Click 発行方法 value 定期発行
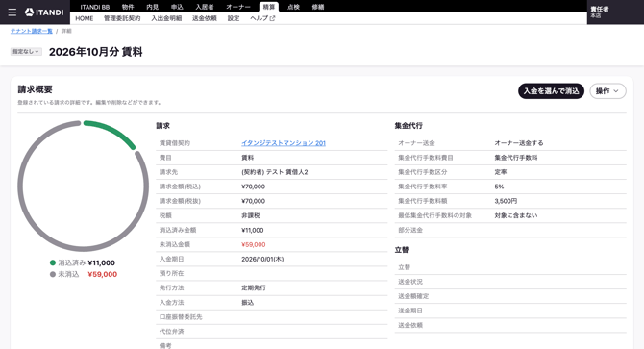 254,287
